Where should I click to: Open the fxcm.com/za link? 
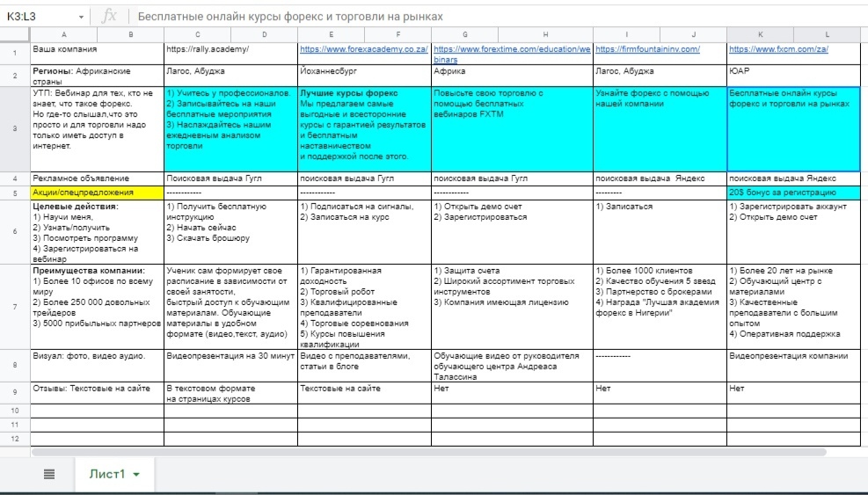[x=778, y=48]
